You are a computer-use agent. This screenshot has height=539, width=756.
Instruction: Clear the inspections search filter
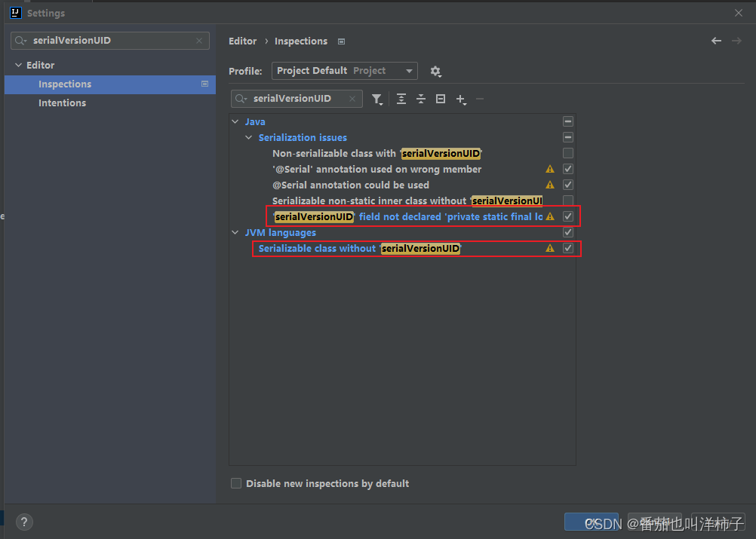coord(352,99)
